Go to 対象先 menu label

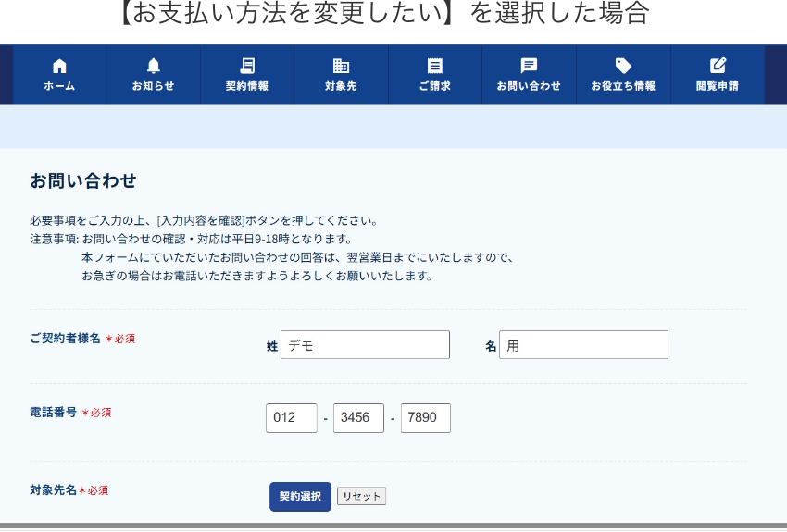tap(341, 86)
